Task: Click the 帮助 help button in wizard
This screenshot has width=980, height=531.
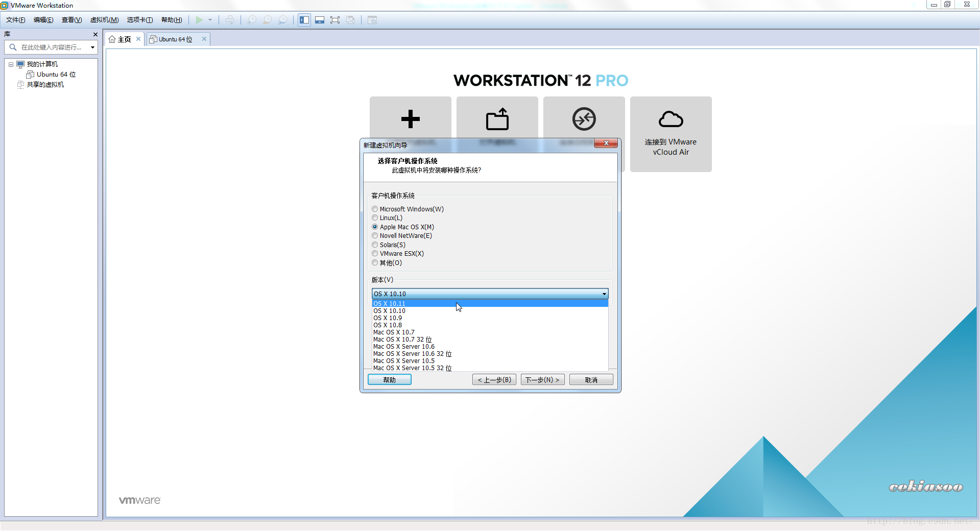Action: [x=390, y=380]
